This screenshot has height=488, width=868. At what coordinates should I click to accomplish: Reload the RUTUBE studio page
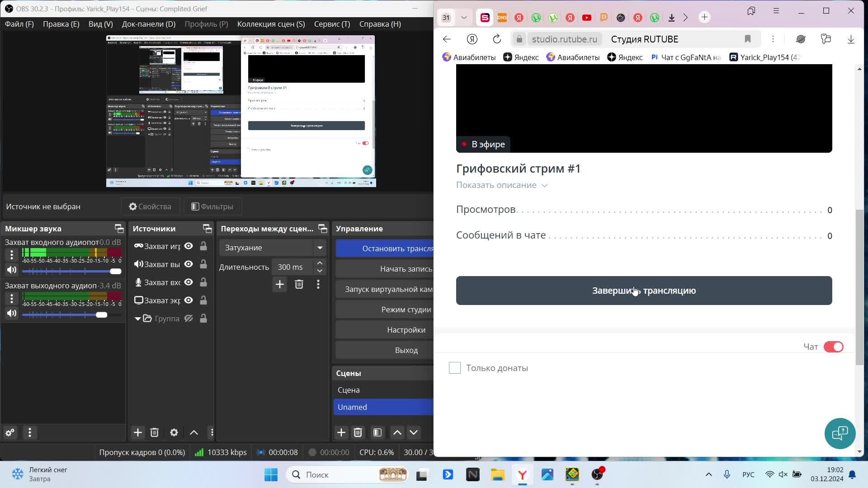click(x=497, y=39)
